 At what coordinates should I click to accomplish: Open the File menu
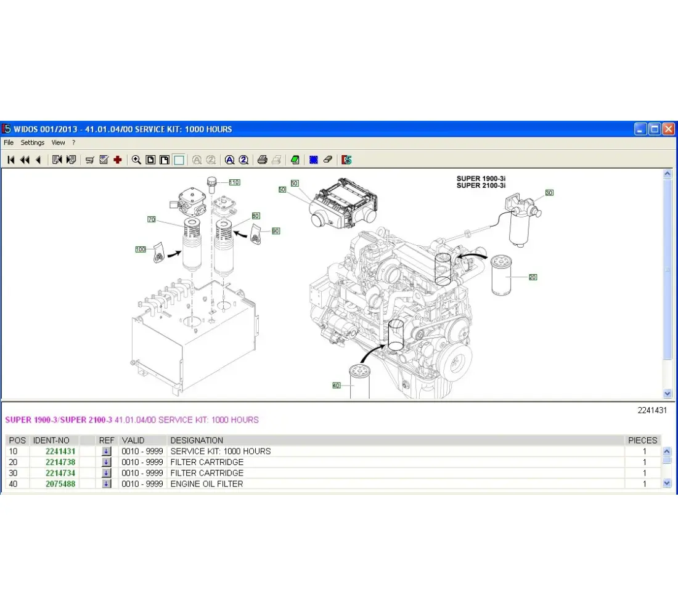pos(9,143)
